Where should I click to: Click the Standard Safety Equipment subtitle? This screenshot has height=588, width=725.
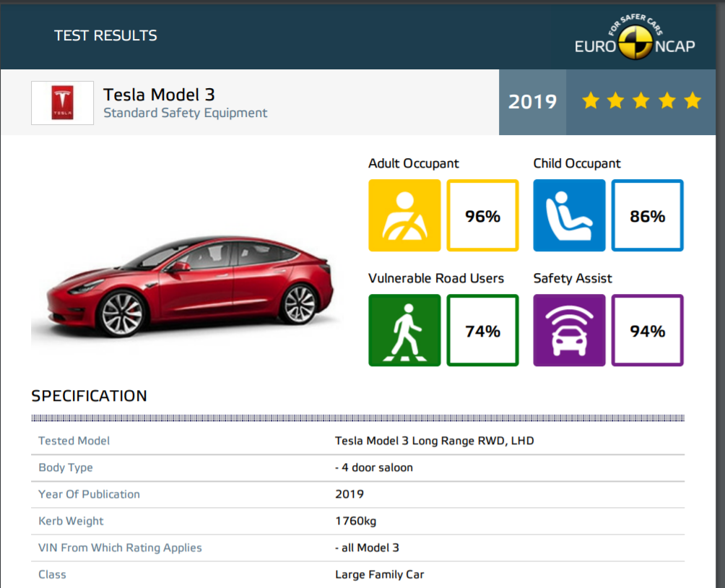point(186,113)
